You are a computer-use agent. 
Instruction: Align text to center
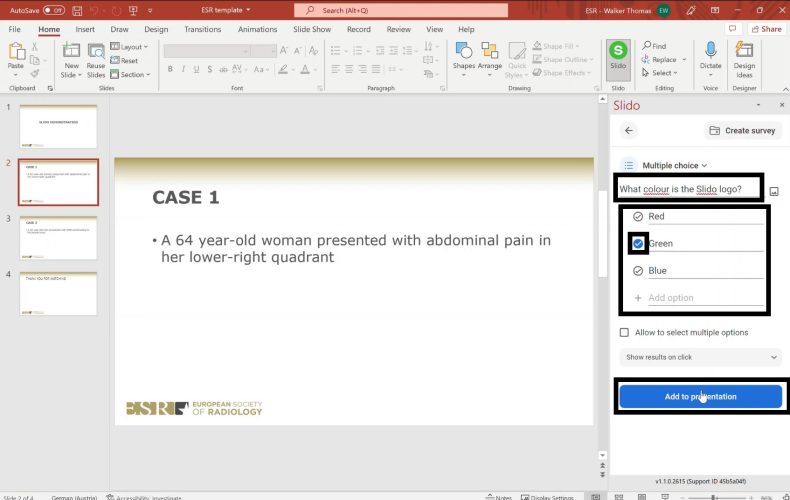349,69
